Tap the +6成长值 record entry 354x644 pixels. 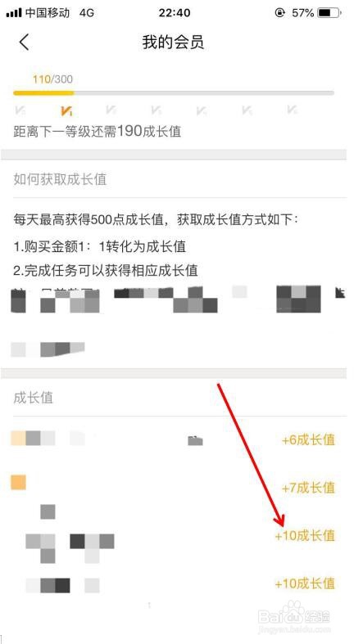click(309, 440)
